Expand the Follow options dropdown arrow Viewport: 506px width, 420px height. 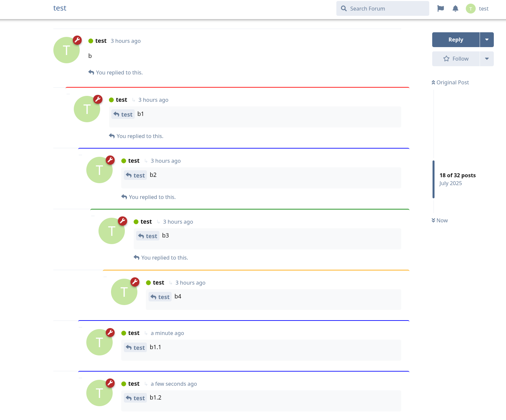tap(487, 59)
